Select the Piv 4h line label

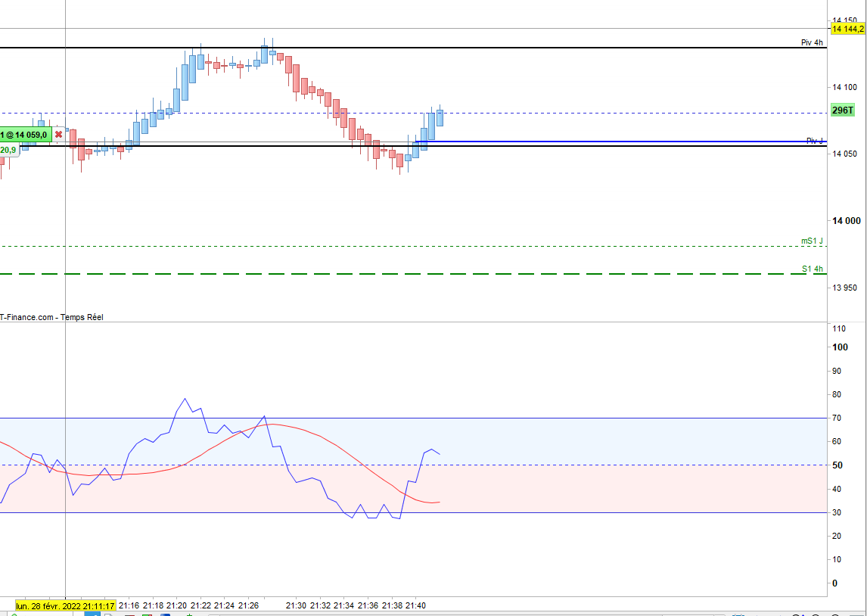point(813,42)
